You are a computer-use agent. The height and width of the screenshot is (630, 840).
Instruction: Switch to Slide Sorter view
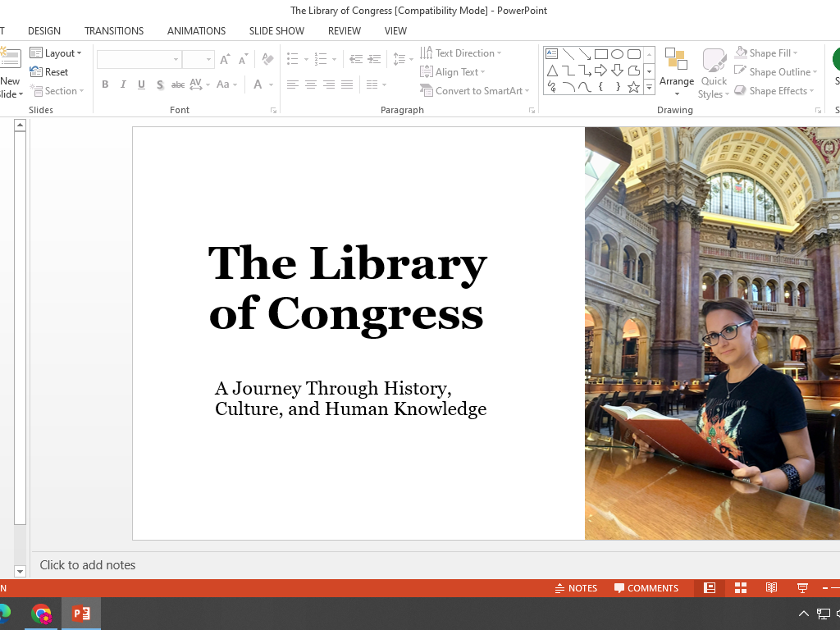click(x=741, y=588)
